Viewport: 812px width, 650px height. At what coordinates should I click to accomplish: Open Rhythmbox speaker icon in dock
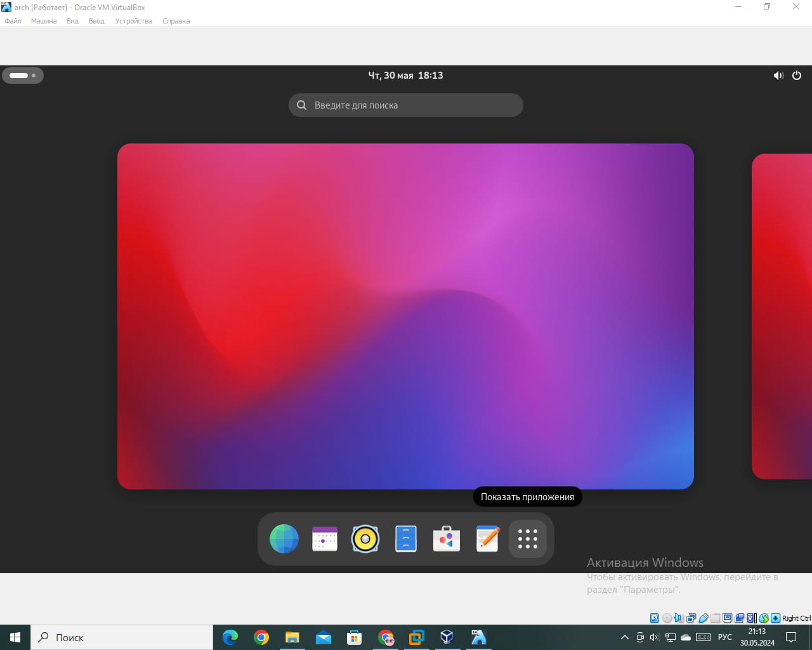tap(365, 539)
